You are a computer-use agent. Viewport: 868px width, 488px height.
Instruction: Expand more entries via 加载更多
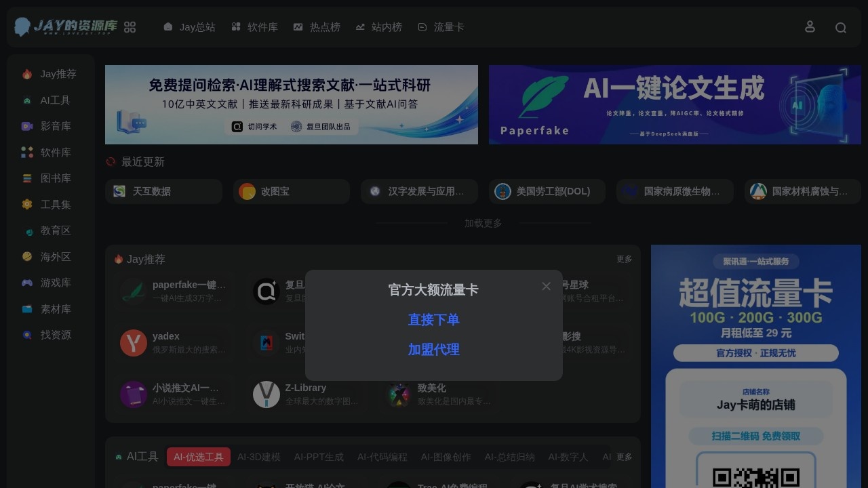482,223
